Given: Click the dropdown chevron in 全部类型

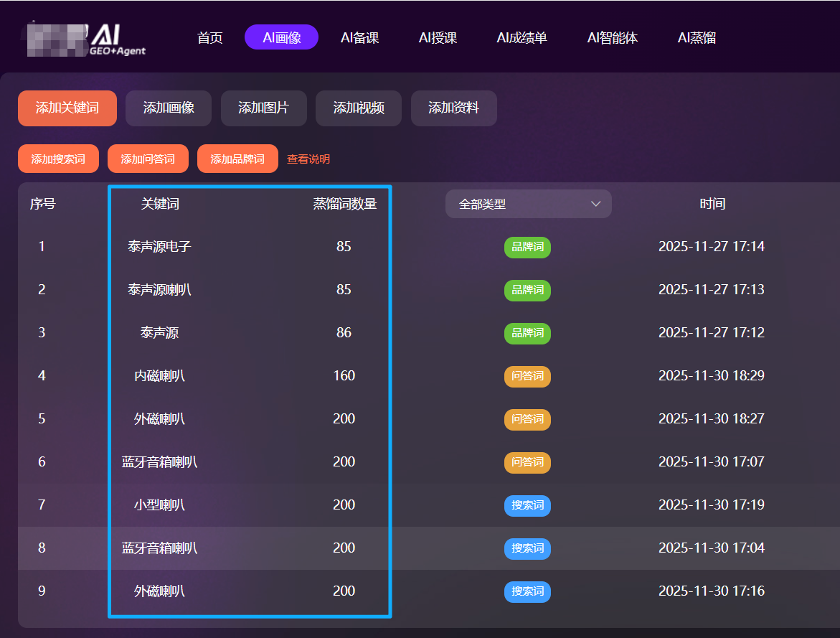Looking at the screenshot, I should (595, 204).
